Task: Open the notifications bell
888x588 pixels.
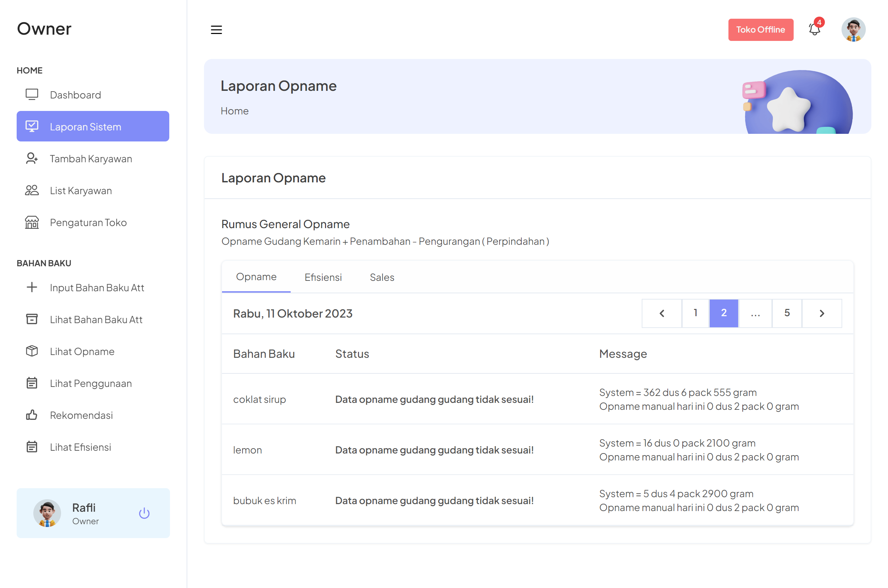Action: tap(814, 29)
